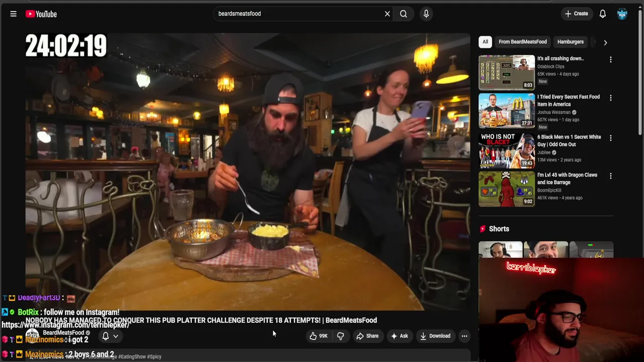The height and width of the screenshot is (362, 644).
Task: Open the YouTube hamburger guide menu
Action: tap(14, 14)
